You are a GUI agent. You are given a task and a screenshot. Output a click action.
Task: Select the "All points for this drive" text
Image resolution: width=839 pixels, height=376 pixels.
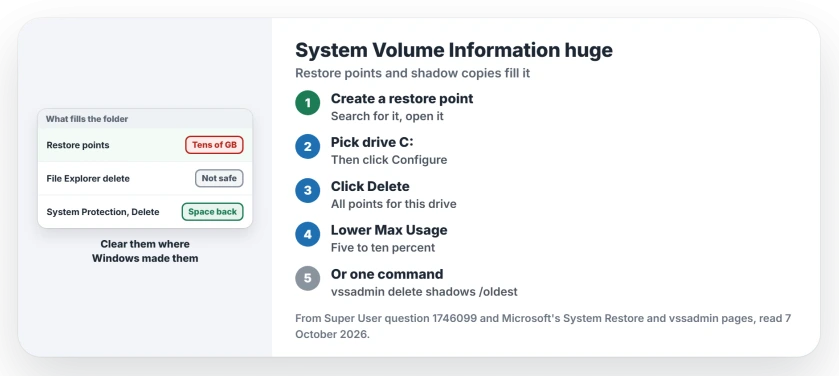tap(394, 204)
